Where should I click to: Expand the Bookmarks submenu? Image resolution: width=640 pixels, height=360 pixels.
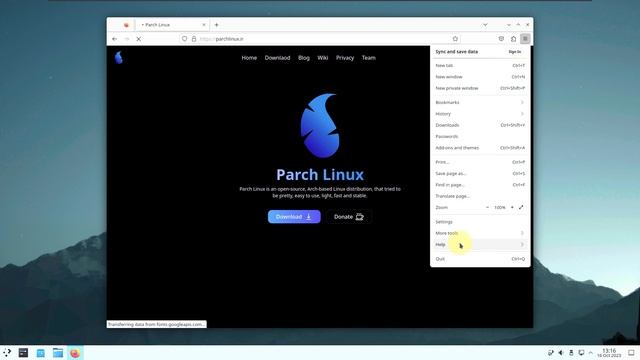point(480,102)
